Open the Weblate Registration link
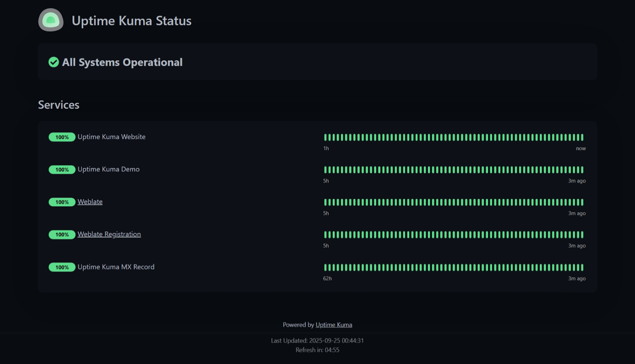635x364 pixels. point(109,234)
